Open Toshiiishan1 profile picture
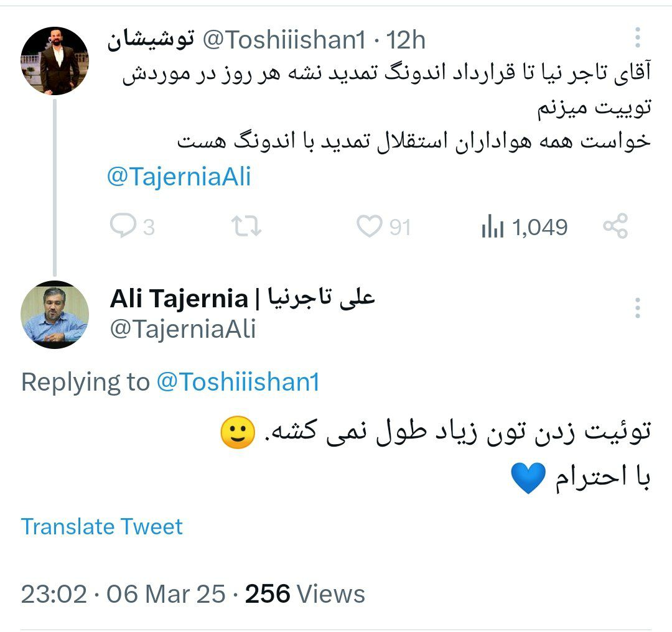672x632 pixels. (x=55, y=60)
